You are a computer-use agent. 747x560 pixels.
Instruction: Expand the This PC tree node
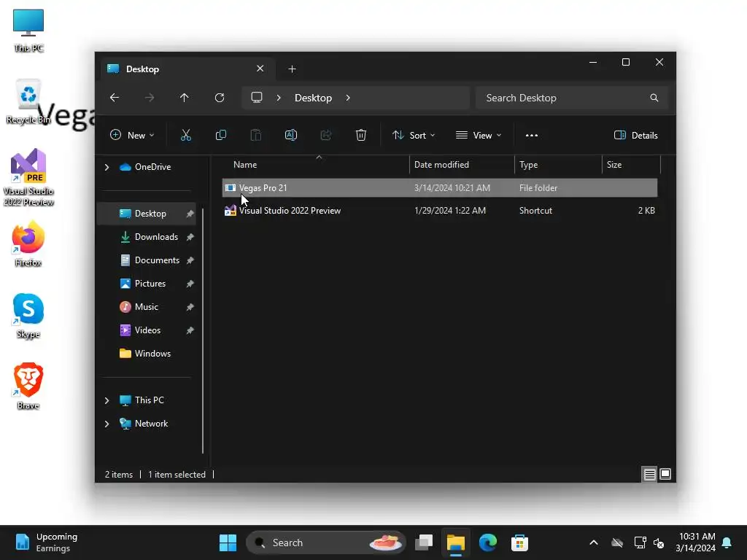pos(107,400)
